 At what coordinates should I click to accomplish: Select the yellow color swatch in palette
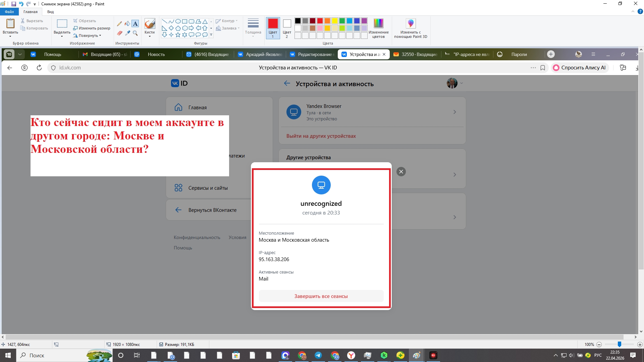click(x=334, y=21)
